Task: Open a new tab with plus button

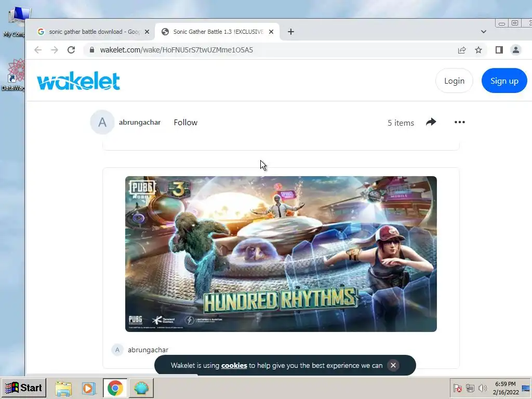Action: [291, 32]
